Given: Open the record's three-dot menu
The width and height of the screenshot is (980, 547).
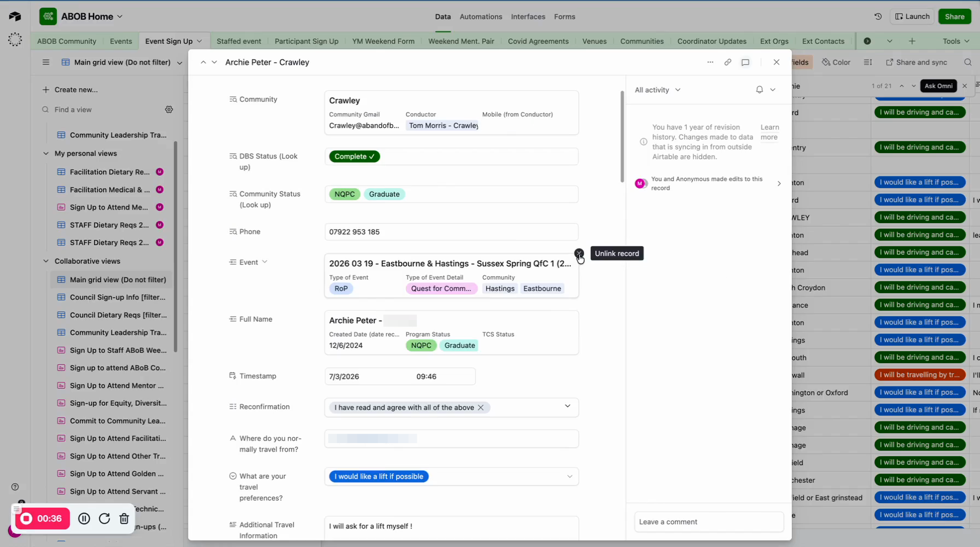Looking at the screenshot, I should point(710,62).
